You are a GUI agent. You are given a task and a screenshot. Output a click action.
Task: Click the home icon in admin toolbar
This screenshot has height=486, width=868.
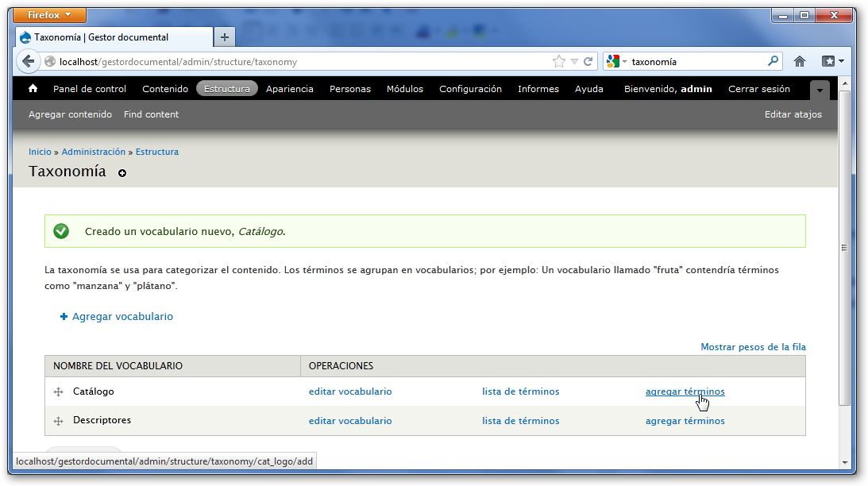(33, 89)
